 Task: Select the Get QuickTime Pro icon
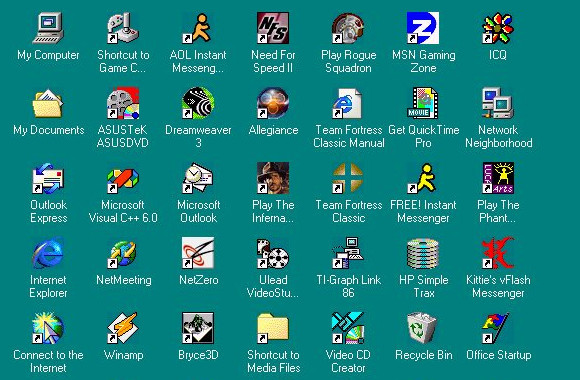(423, 103)
